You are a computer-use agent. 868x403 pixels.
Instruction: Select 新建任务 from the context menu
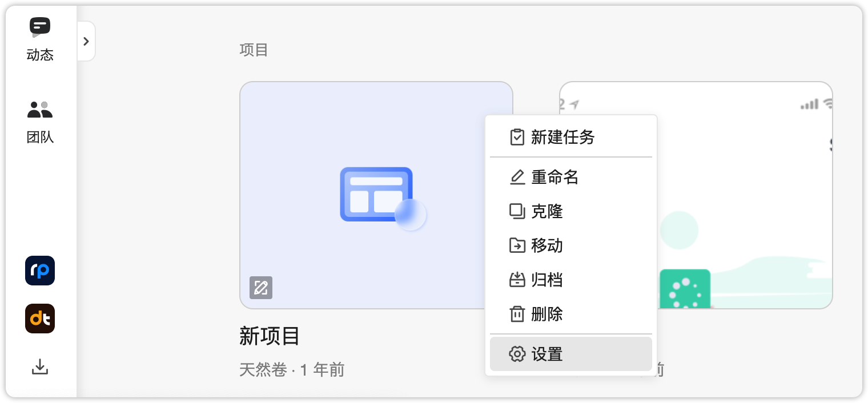point(563,137)
